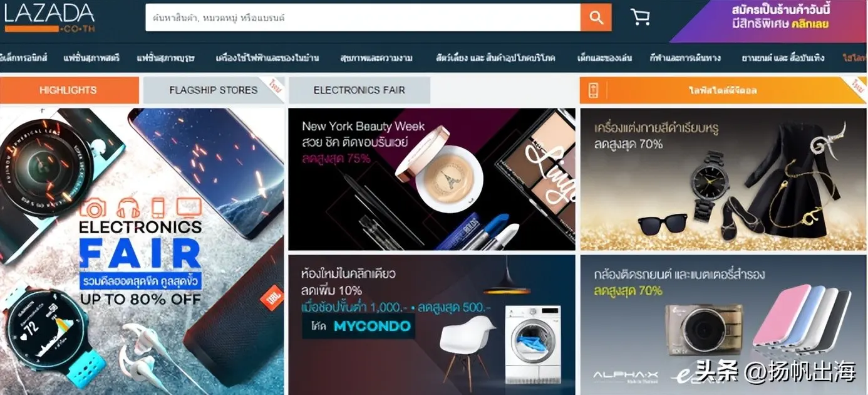868x395 pixels.
Task: Open the New York Beauty Week banner
Action: (x=431, y=179)
